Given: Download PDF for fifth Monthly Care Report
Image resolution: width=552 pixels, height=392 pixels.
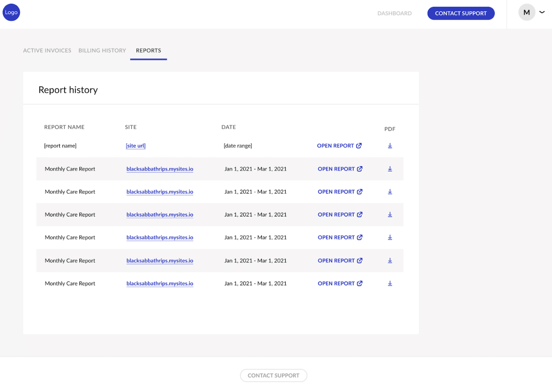Looking at the screenshot, I should (390, 261).
